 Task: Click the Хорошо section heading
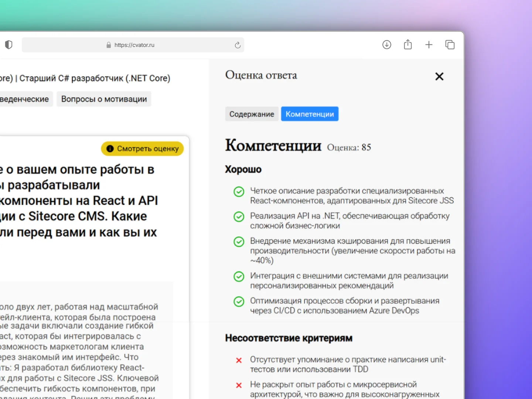click(x=243, y=170)
